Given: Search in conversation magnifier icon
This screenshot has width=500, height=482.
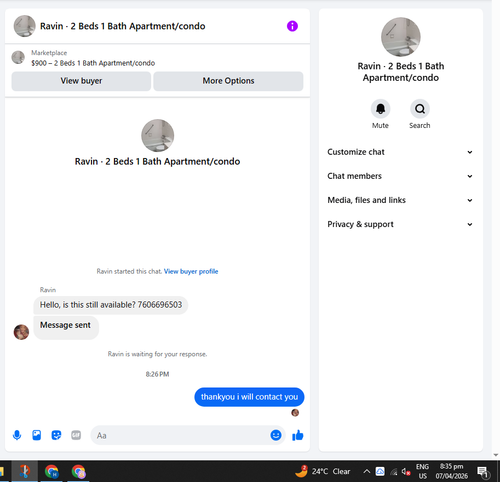Looking at the screenshot, I should pyautogui.click(x=420, y=109).
